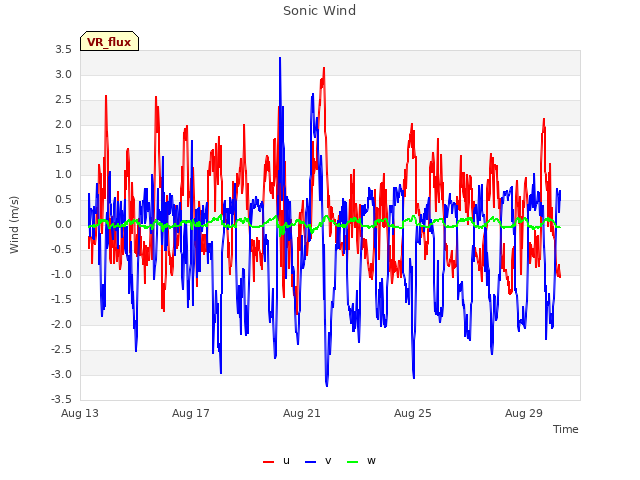Click the blue v peak above 3.0
The image size is (640, 480).
click(280, 58)
